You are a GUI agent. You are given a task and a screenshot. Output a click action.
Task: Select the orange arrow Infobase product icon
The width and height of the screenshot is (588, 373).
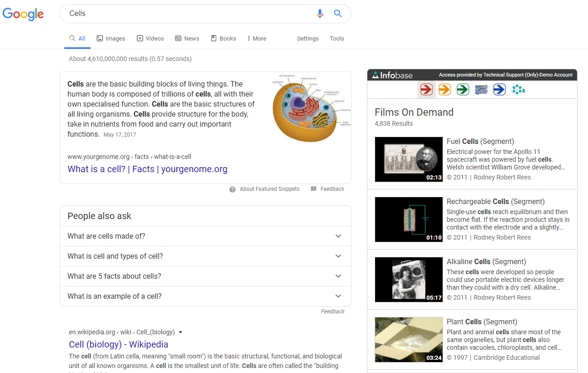point(444,89)
